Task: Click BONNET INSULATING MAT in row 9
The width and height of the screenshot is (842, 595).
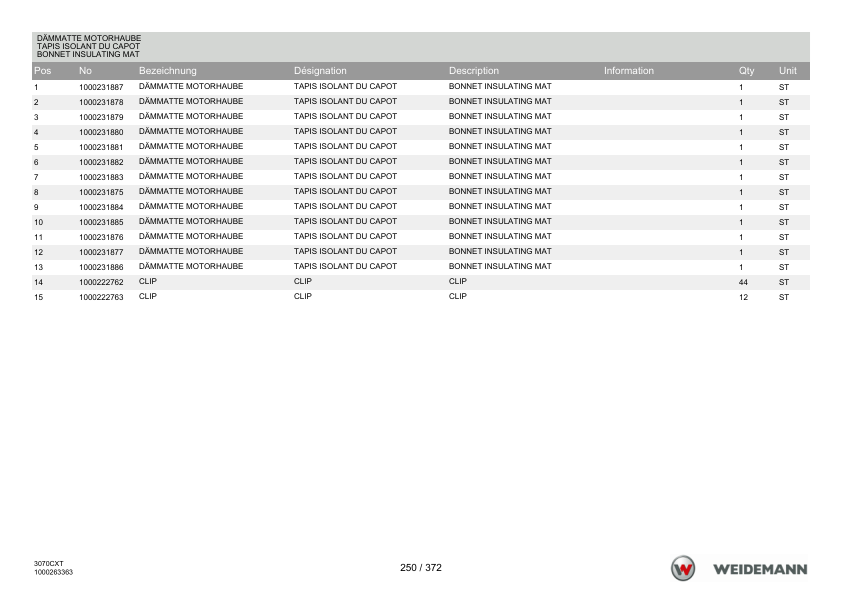Action: (500, 206)
